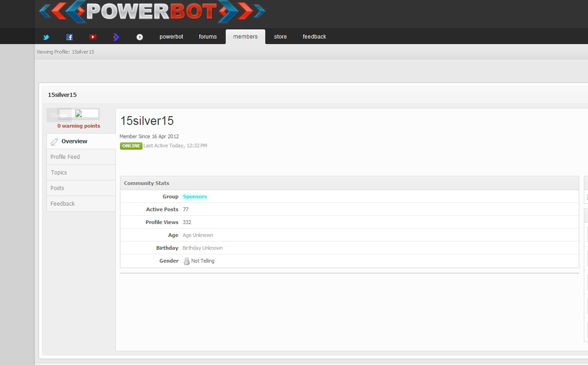Switch to the Profile Feed tab
Screen dimensions: 588x365
click(81, 157)
